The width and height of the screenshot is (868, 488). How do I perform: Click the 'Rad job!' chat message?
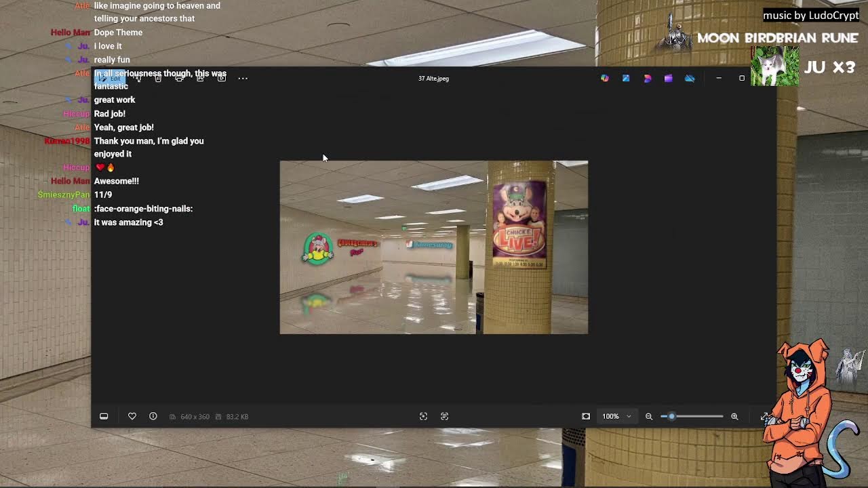click(109, 114)
